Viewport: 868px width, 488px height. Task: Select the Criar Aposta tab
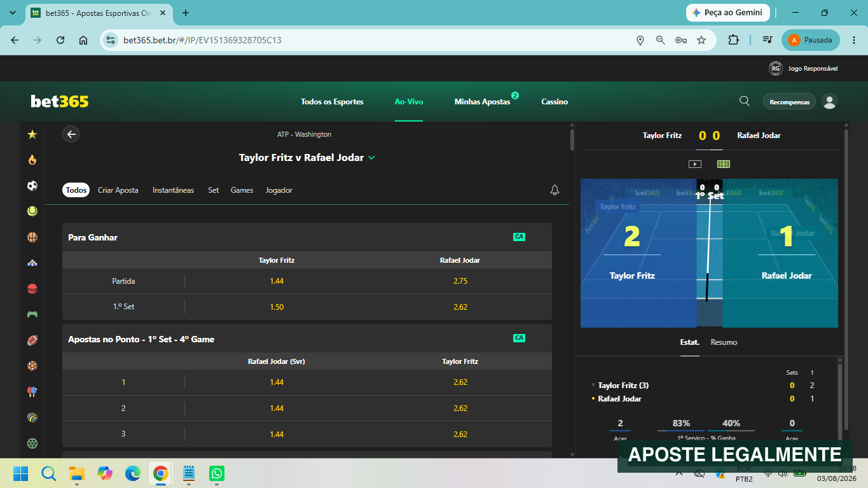[x=118, y=190]
